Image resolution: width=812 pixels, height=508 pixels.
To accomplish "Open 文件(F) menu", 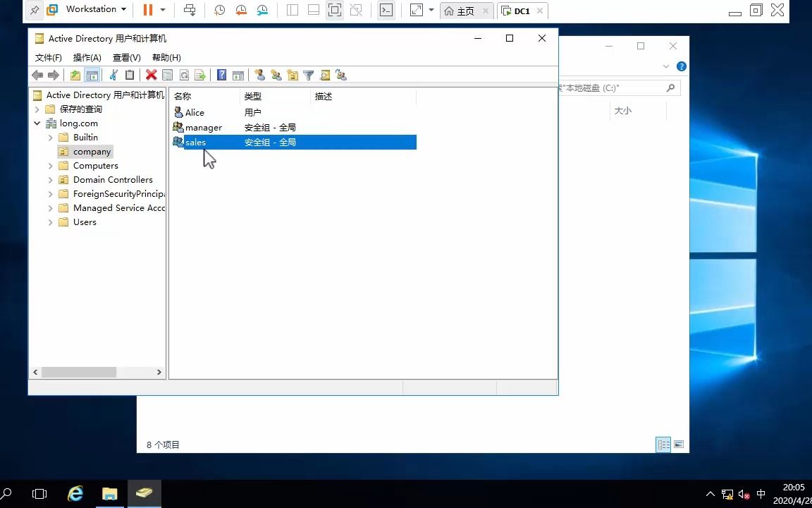I will tap(48, 58).
